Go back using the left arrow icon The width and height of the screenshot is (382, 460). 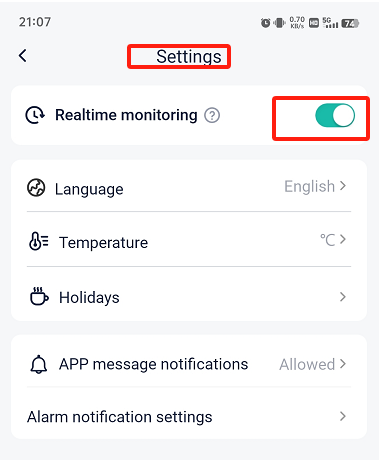click(x=22, y=55)
